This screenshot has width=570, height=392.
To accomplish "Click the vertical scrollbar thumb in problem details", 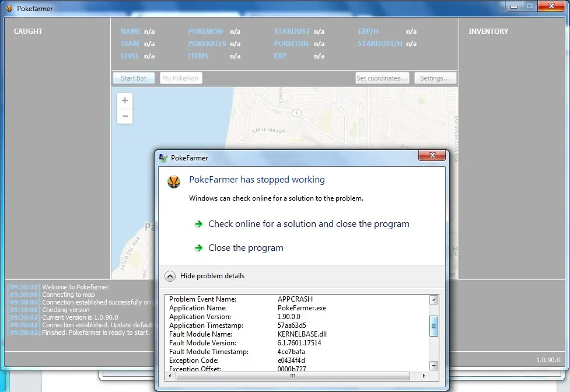I will 433,326.
